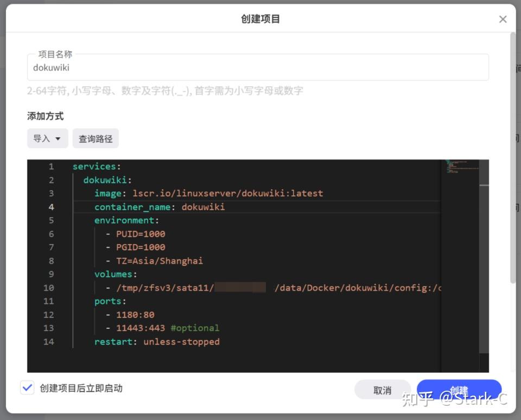Click line number 4 in the gutter
Viewport: 521px width, 420px height.
point(51,207)
